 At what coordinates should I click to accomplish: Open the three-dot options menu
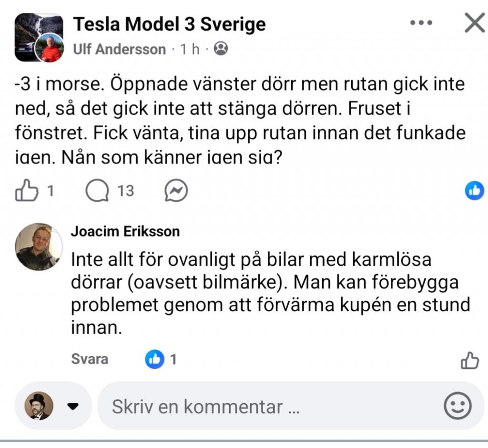[x=420, y=22]
